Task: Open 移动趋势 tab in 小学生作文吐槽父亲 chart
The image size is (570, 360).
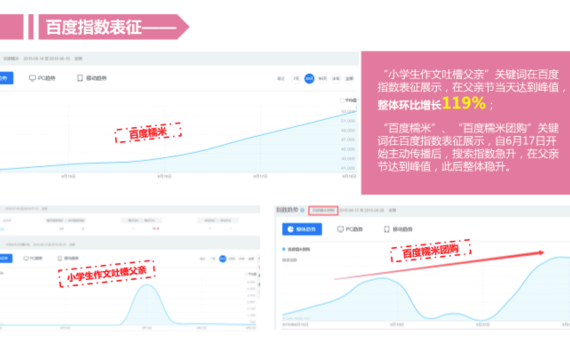Action: coord(68,258)
